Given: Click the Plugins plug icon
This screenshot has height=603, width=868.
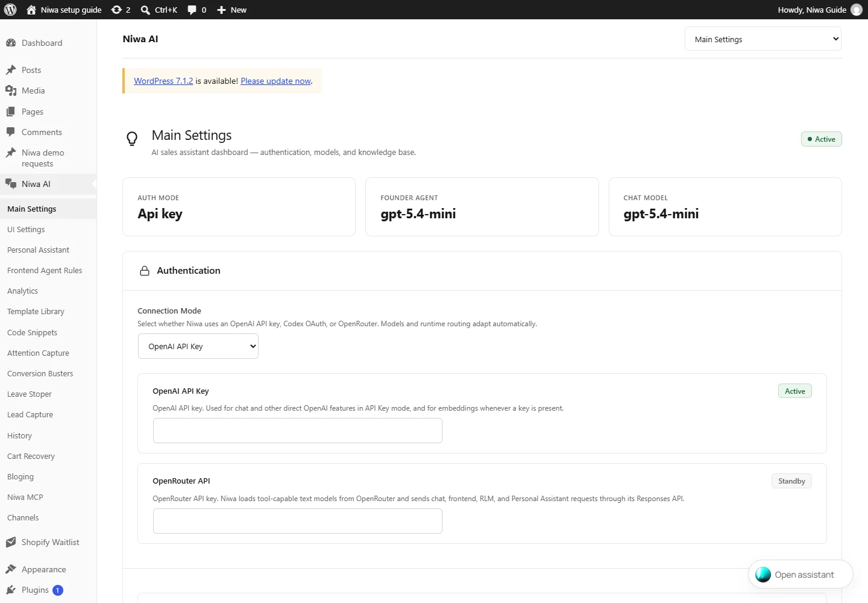Looking at the screenshot, I should coord(11,590).
